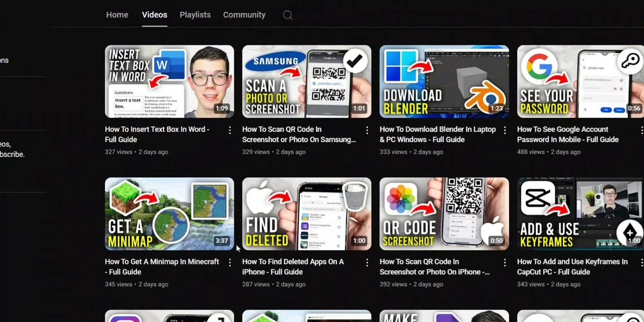The height and width of the screenshot is (322, 644).
Task: Open options menu for Find Deleted Apps video
Action: [367, 263]
